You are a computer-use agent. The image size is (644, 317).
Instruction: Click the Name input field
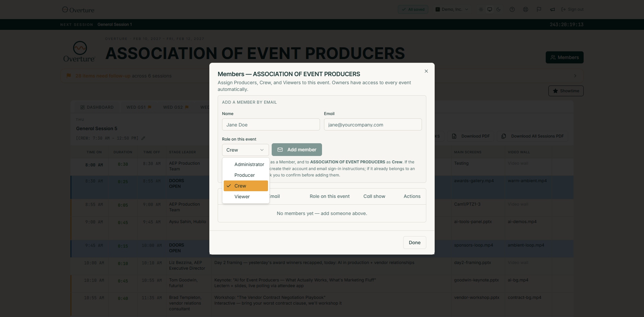coord(271,124)
